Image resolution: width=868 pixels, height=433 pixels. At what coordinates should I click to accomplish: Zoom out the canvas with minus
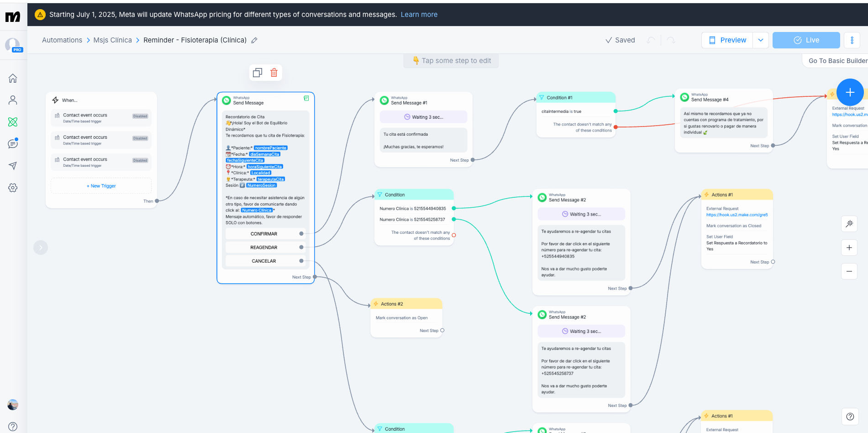[x=849, y=271]
